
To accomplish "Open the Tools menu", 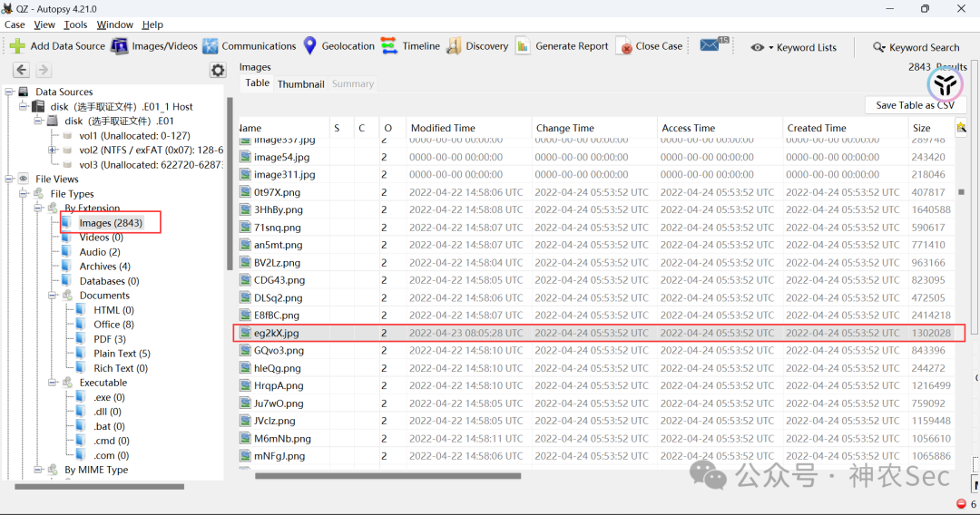I will click(75, 24).
